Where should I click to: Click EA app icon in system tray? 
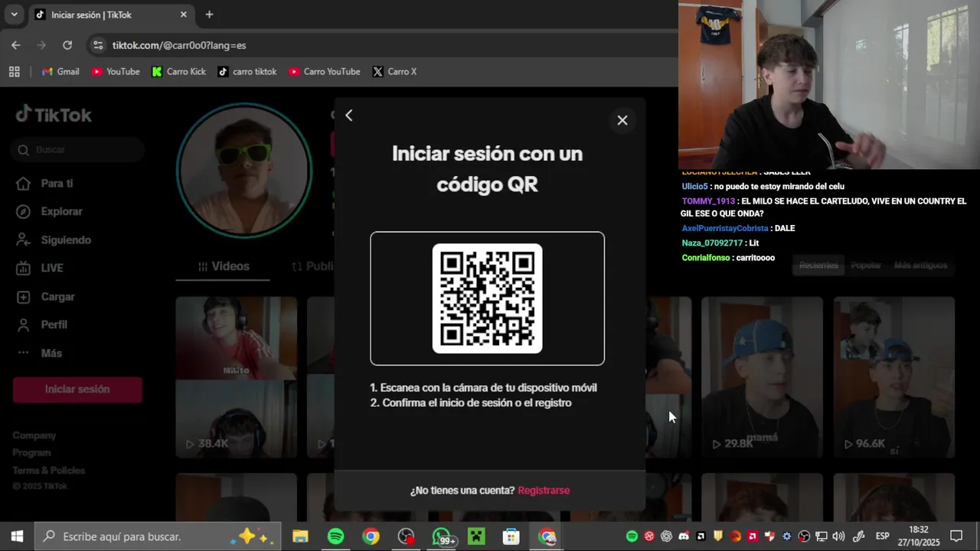pyautogui.click(x=736, y=536)
